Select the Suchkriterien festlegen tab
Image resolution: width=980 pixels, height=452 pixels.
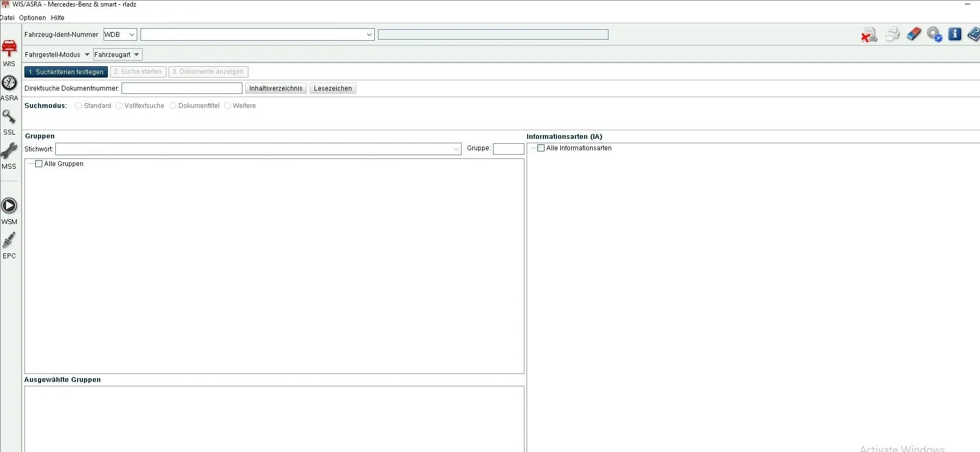coord(66,72)
